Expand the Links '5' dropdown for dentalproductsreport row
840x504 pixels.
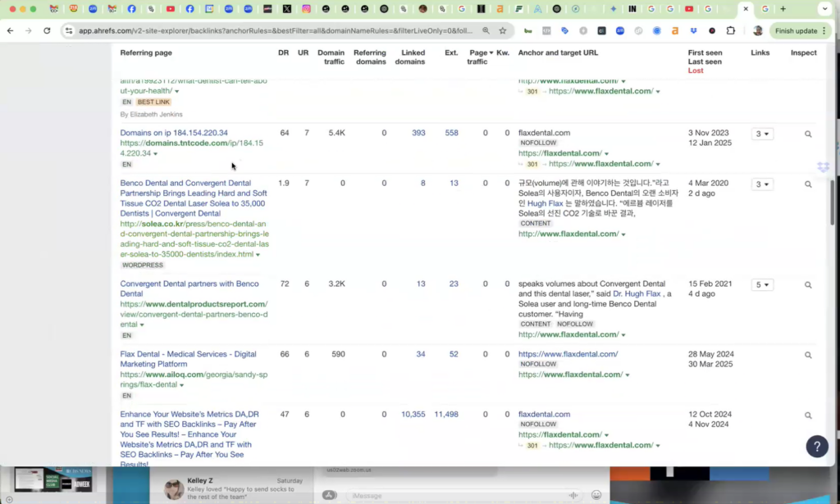pyautogui.click(x=762, y=284)
